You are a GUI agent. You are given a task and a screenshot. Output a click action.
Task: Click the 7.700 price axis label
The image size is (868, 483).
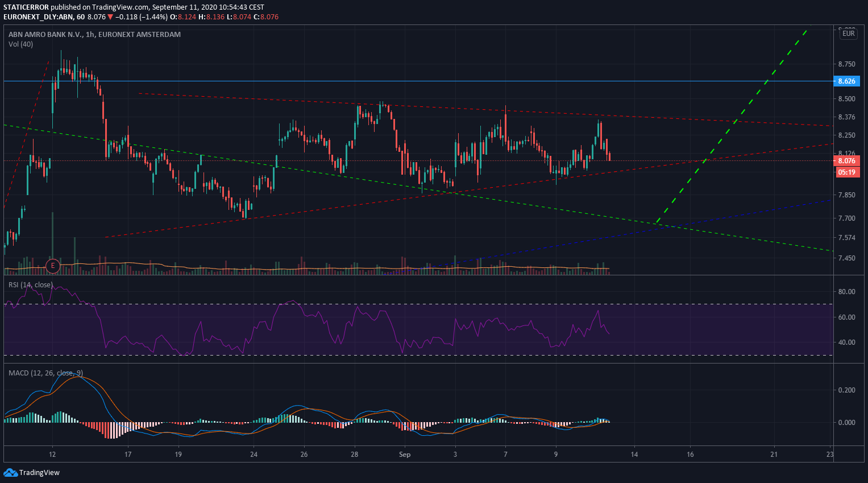(846, 218)
